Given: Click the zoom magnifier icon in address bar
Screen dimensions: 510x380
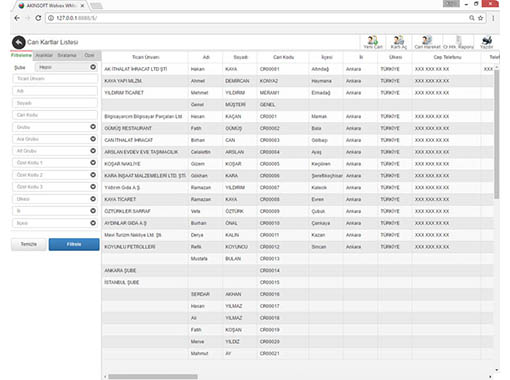Looking at the screenshot, I should pyautogui.click(x=472, y=18).
